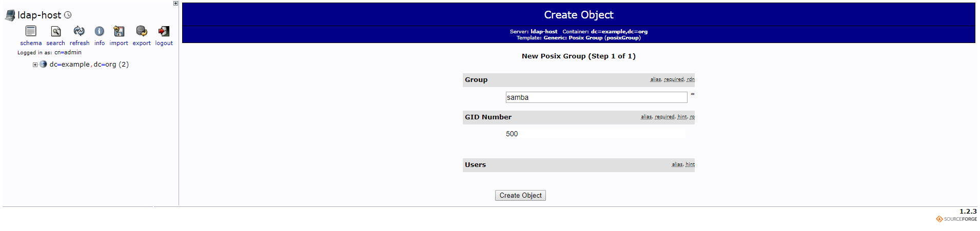Click the schema text link
Screen dimensions: 980x231
[x=31, y=43]
